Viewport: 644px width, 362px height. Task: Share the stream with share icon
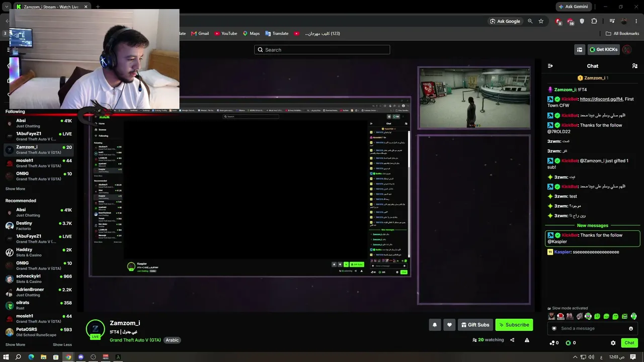(x=512, y=340)
